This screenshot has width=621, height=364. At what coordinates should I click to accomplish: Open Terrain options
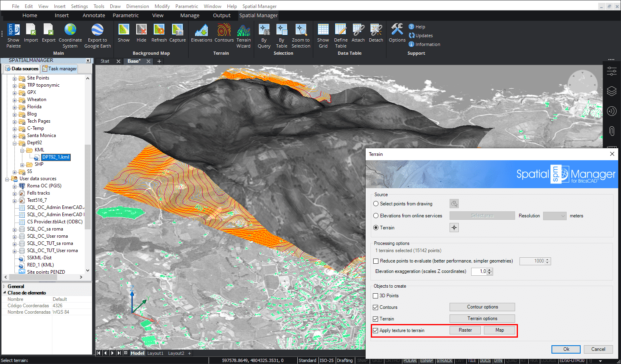click(x=482, y=318)
